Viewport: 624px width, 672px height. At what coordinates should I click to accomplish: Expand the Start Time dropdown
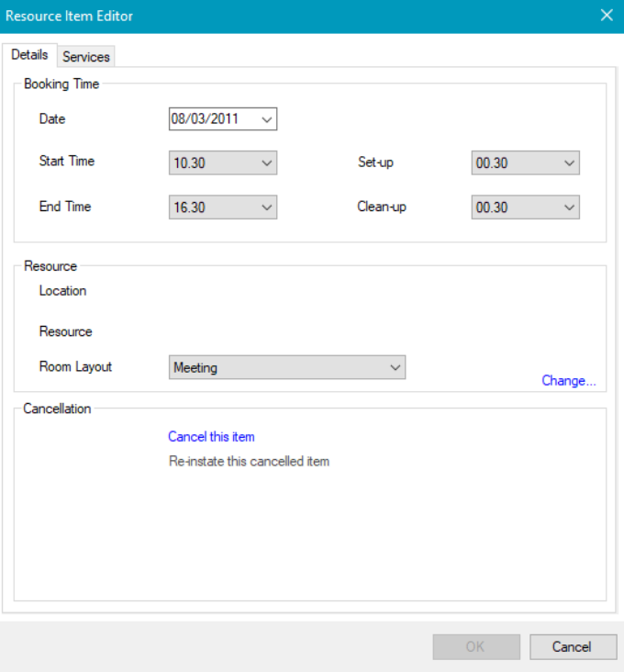[223, 163]
